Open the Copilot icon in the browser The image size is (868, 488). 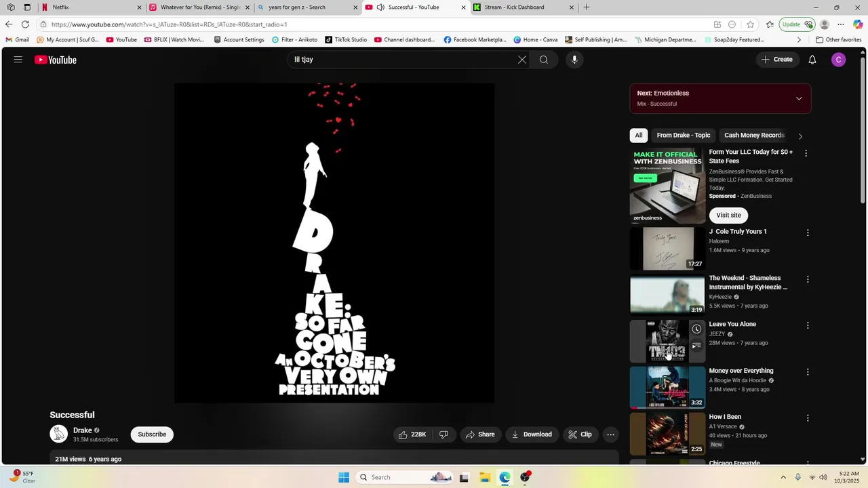pos(858,24)
